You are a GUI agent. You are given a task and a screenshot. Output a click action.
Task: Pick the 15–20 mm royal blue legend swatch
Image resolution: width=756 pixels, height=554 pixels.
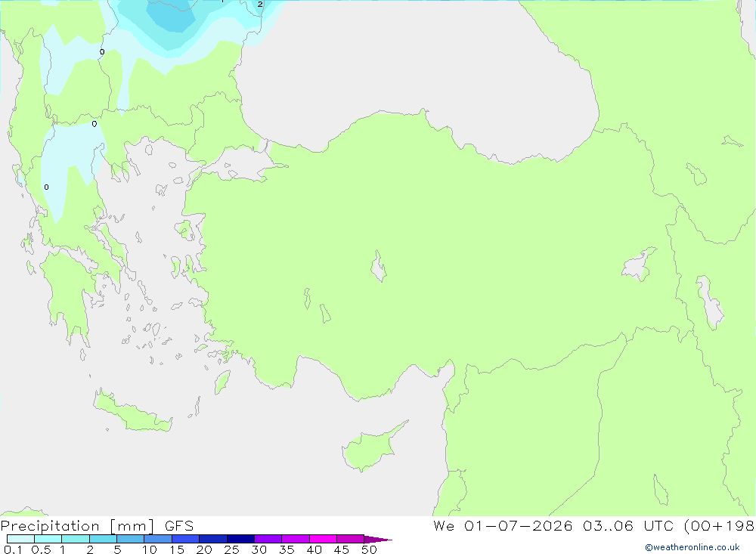[x=185, y=539]
